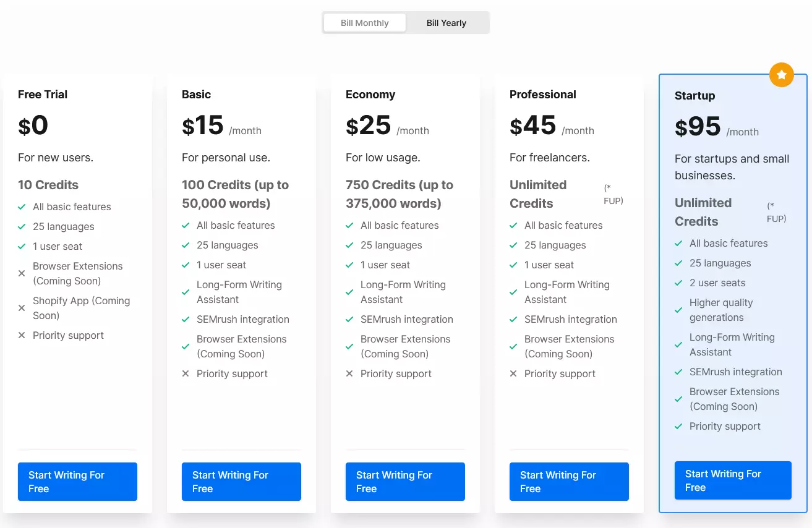Image resolution: width=812 pixels, height=528 pixels.
Task: Click Start Writing For Free under Free Trial
Action: click(77, 482)
